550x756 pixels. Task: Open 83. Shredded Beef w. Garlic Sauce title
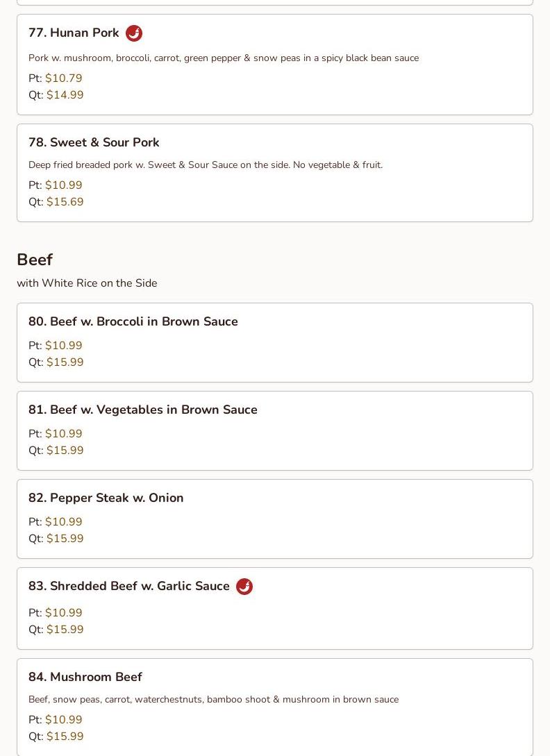[128, 586]
